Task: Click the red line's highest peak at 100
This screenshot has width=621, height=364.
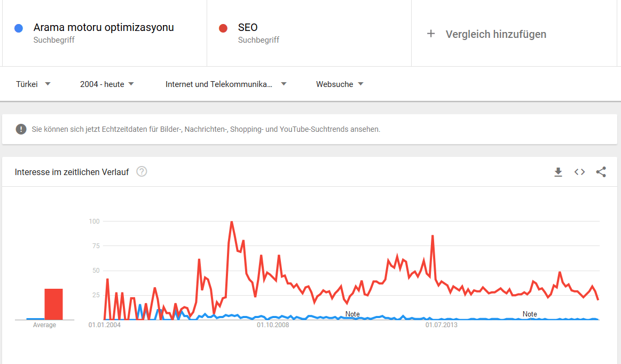Action: pos(231,221)
